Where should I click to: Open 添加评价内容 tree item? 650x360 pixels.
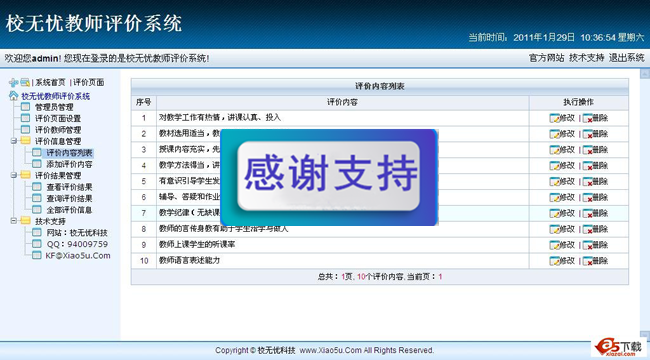tap(69, 164)
